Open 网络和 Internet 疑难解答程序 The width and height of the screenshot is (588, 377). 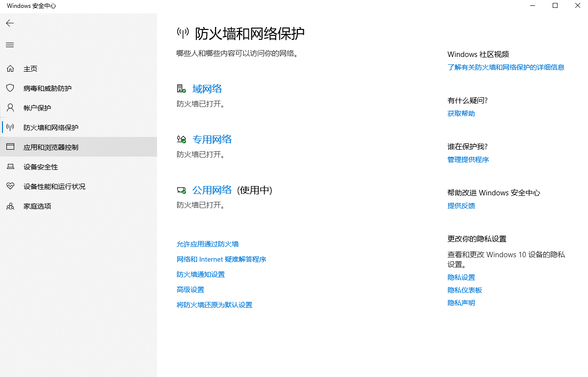221,259
